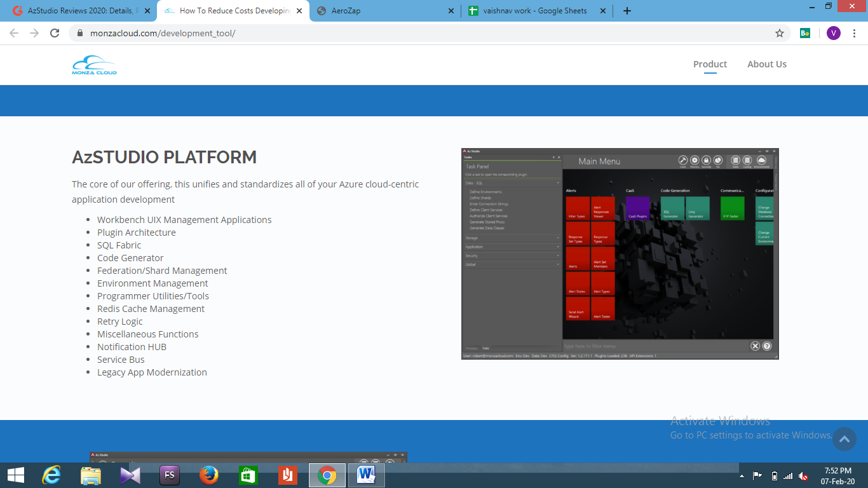Switch to the AzStudio Reviews 2020 tab

(x=80, y=11)
